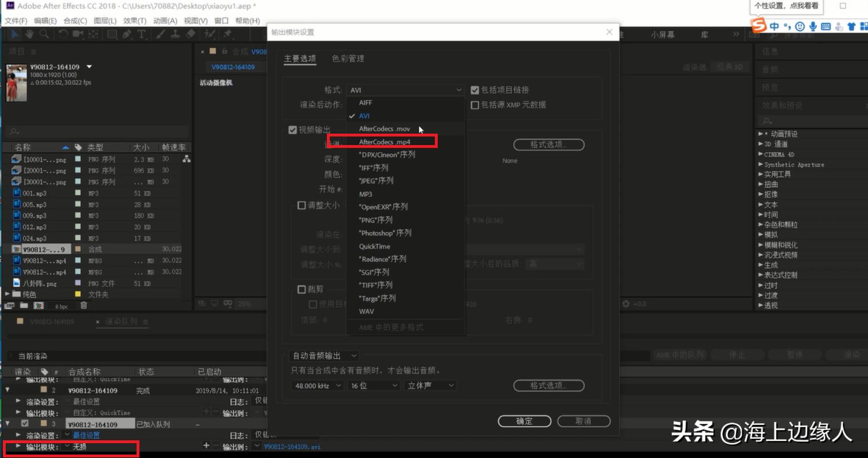
Task: Enable the 包括源XMP元数据 checkbox
Action: coord(475,105)
